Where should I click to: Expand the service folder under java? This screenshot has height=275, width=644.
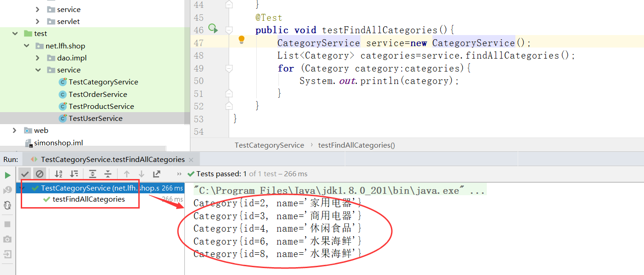(x=38, y=9)
